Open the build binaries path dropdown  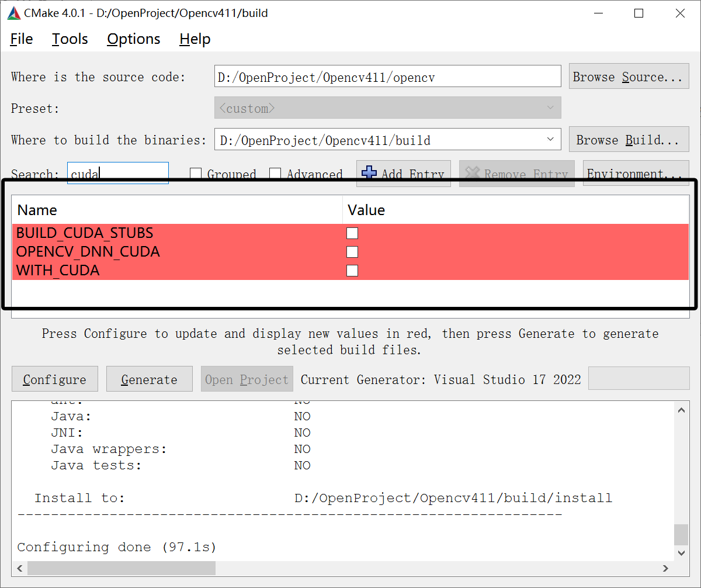(x=550, y=139)
